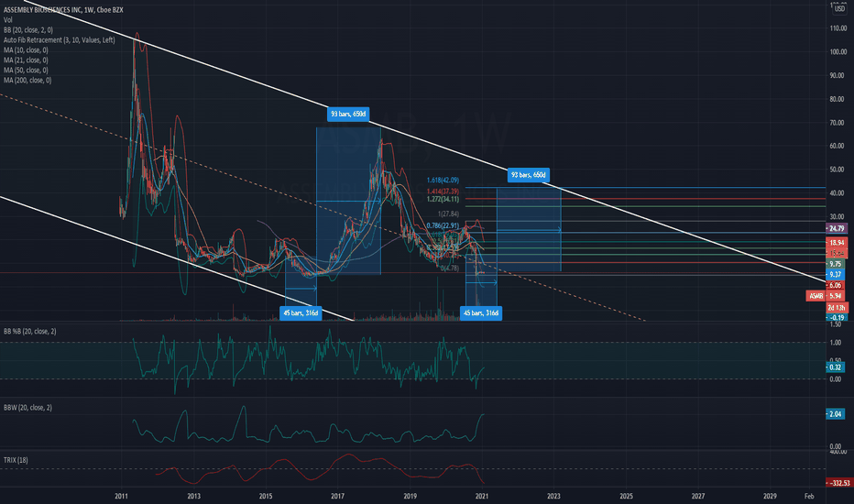Select the 1.414(37.39) fib level label

[x=443, y=192]
